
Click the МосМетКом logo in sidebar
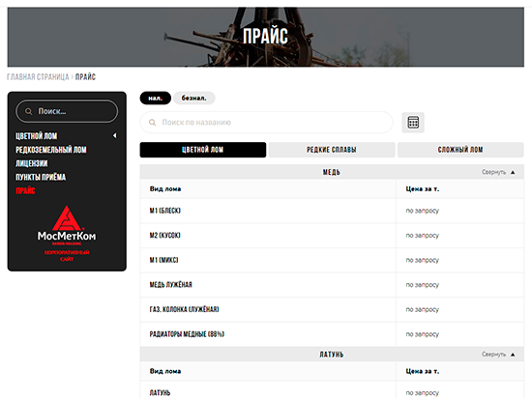(67, 233)
